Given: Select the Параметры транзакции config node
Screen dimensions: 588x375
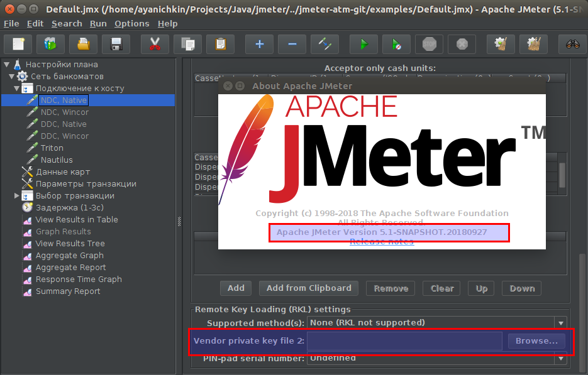Looking at the screenshot, I should tap(86, 184).
